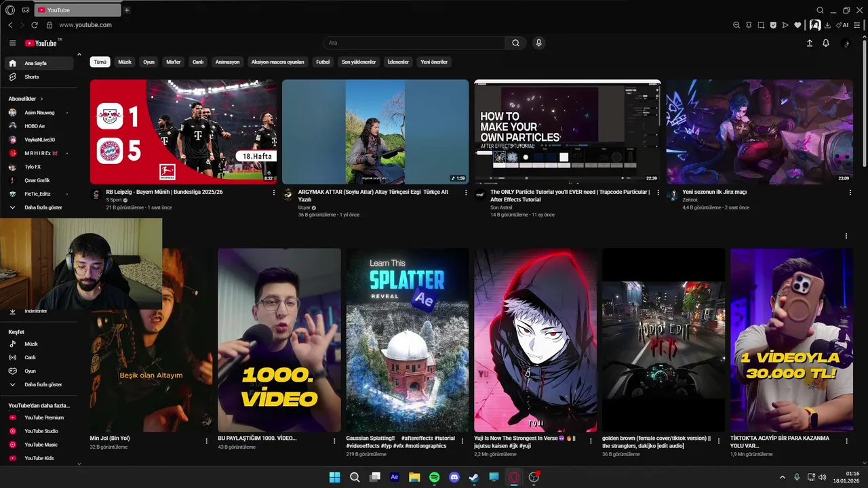The image size is (868, 488).
Task: Select the Futbol filter chip
Action: coord(323,62)
